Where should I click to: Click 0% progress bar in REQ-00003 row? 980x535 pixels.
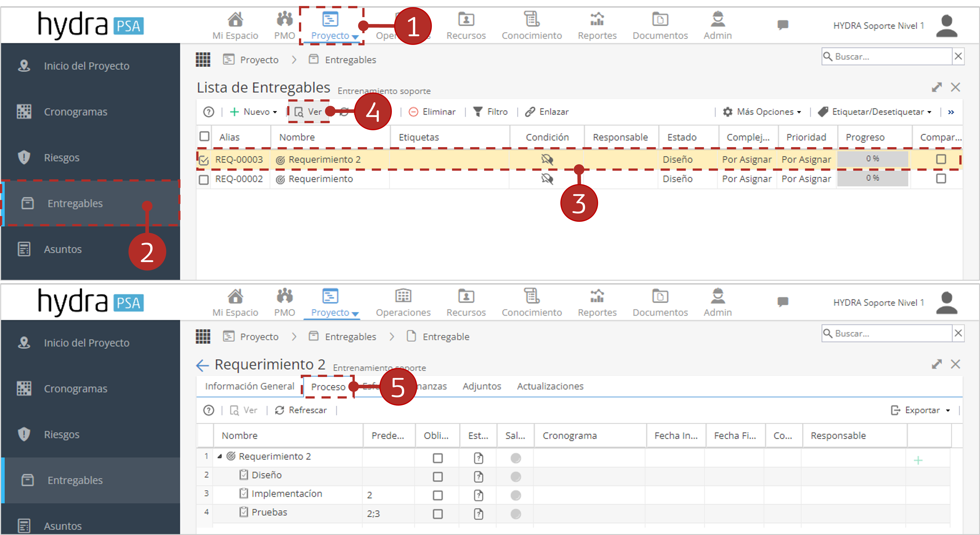click(872, 159)
